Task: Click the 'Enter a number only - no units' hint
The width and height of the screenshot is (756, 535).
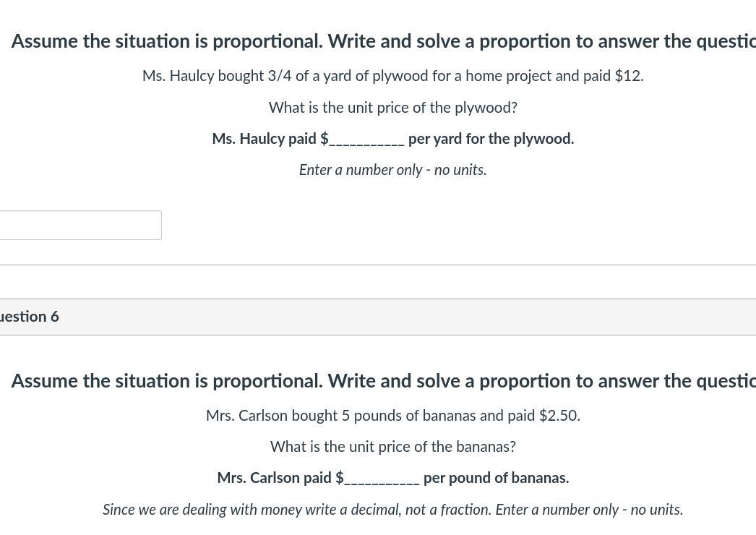Action: pyautogui.click(x=392, y=170)
